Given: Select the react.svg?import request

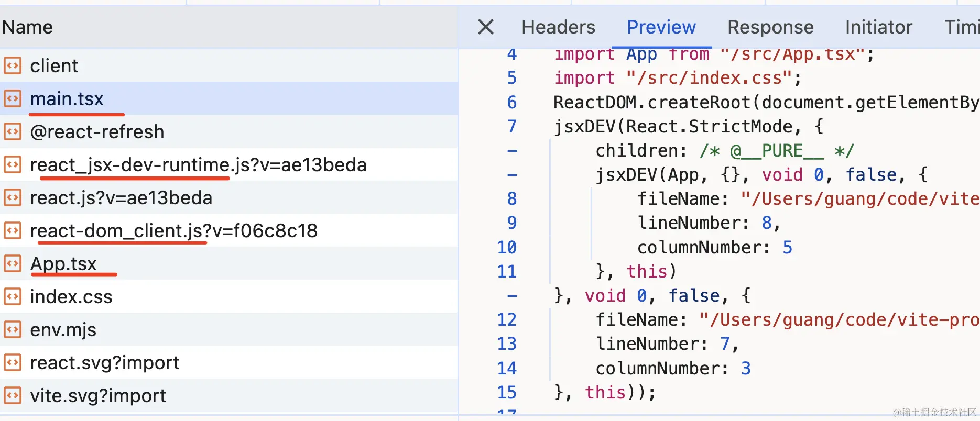Looking at the screenshot, I should pyautogui.click(x=229, y=362).
